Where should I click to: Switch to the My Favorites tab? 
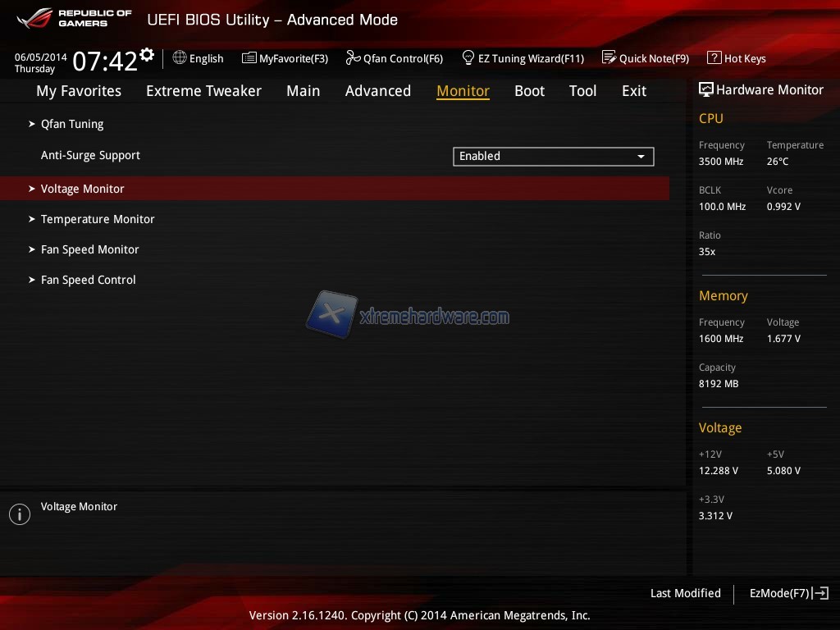click(x=79, y=91)
